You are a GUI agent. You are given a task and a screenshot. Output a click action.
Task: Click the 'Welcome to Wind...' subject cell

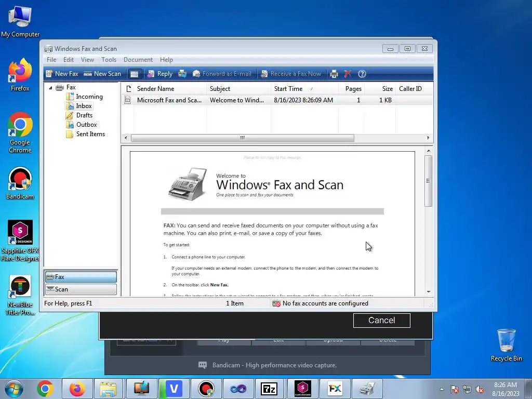pyautogui.click(x=237, y=100)
